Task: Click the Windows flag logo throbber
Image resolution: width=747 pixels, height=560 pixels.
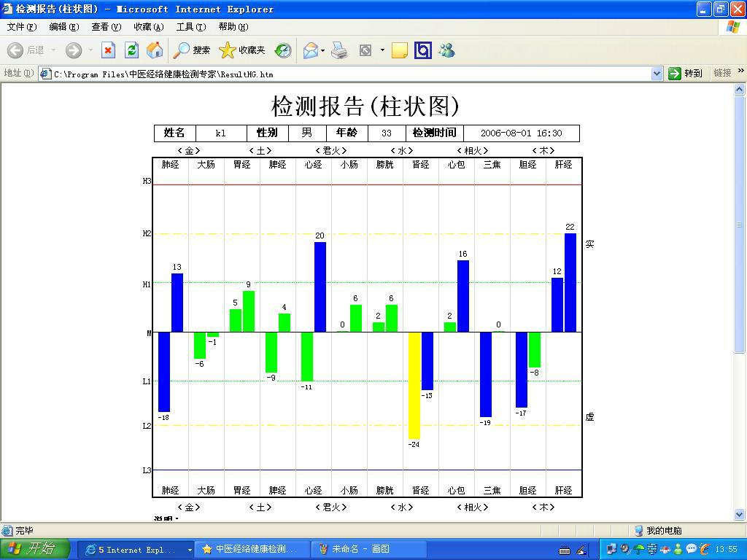Action: (732, 27)
